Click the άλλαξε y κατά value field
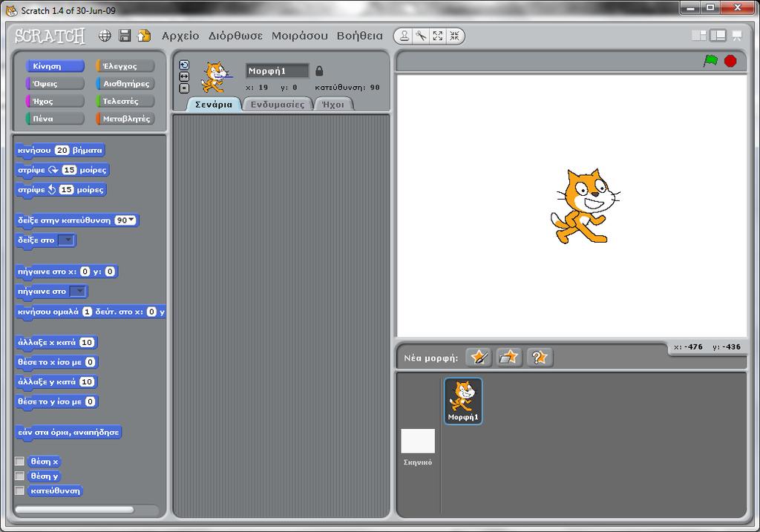Image resolution: width=760 pixels, height=532 pixels. pos(87,382)
